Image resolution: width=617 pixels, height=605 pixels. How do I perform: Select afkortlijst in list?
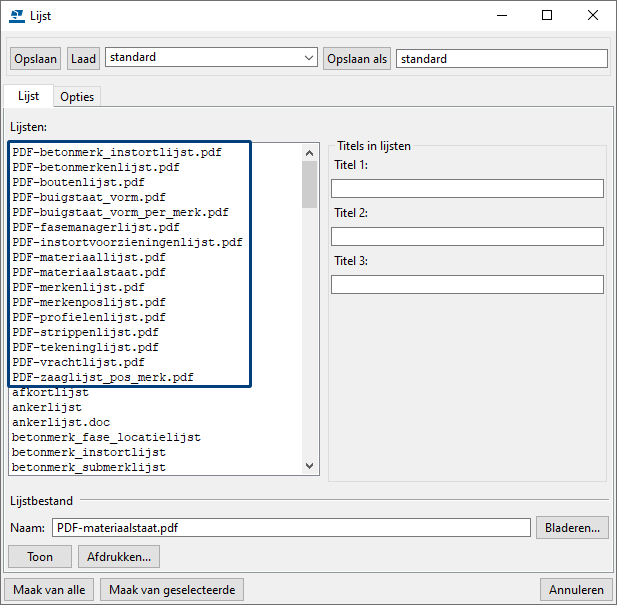pos(50,392)
